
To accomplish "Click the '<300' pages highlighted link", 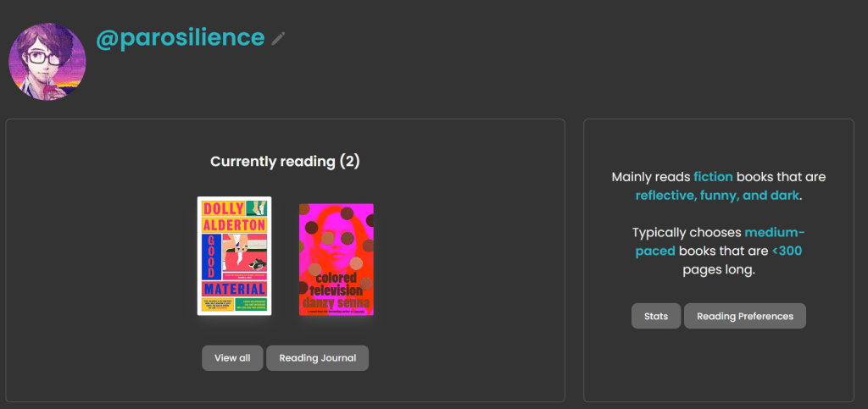I will pyautogui.click(x=787, y=251).
